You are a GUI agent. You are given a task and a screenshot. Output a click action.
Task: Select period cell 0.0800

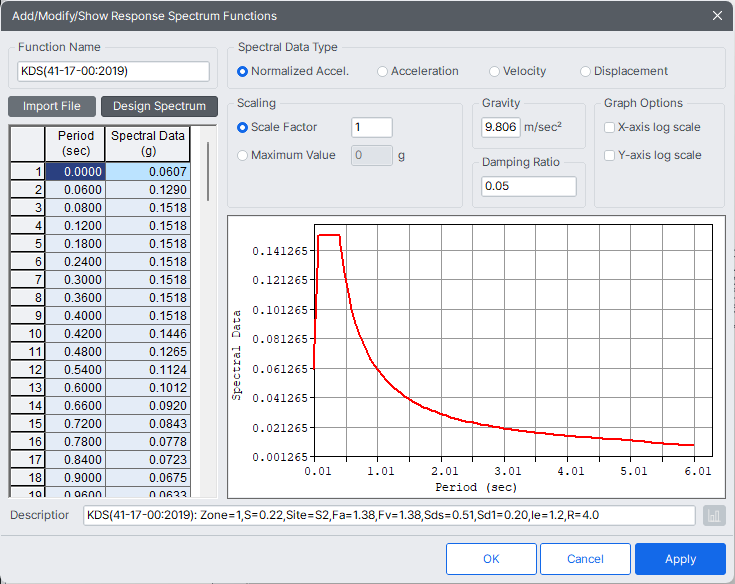coord(75,208)
